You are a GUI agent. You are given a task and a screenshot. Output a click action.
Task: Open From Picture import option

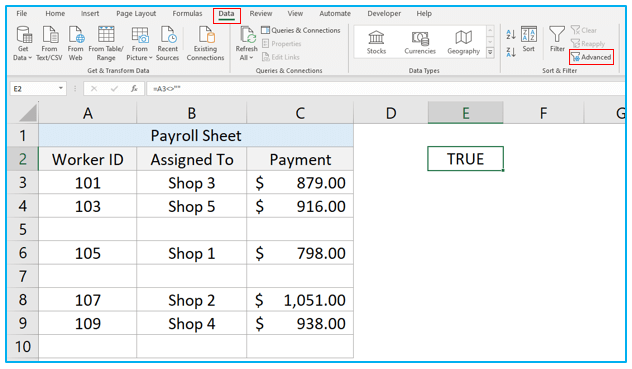click(x=139, y=44)
